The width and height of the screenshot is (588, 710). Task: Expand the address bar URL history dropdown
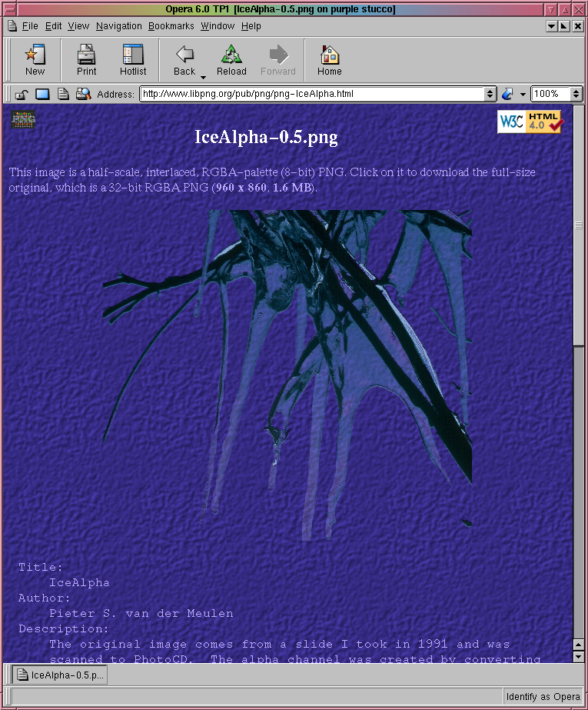(490, 94)
